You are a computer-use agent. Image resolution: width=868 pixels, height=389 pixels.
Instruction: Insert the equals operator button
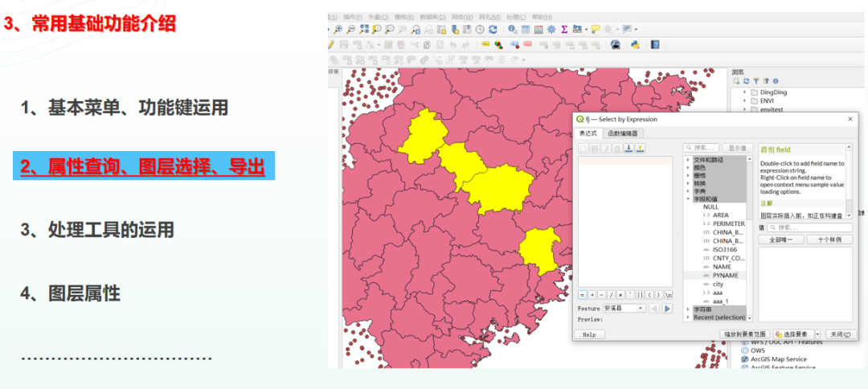(583, 295)
